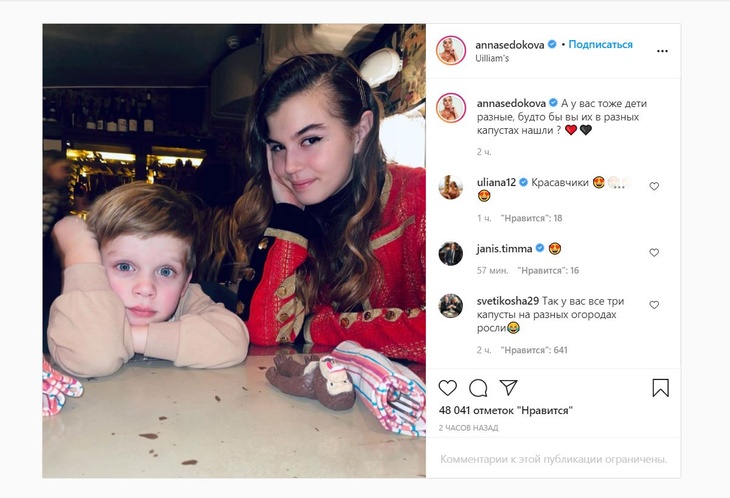The image size is (730, 498).
Task: Click the caption author avatar
Action: [451, 108]
